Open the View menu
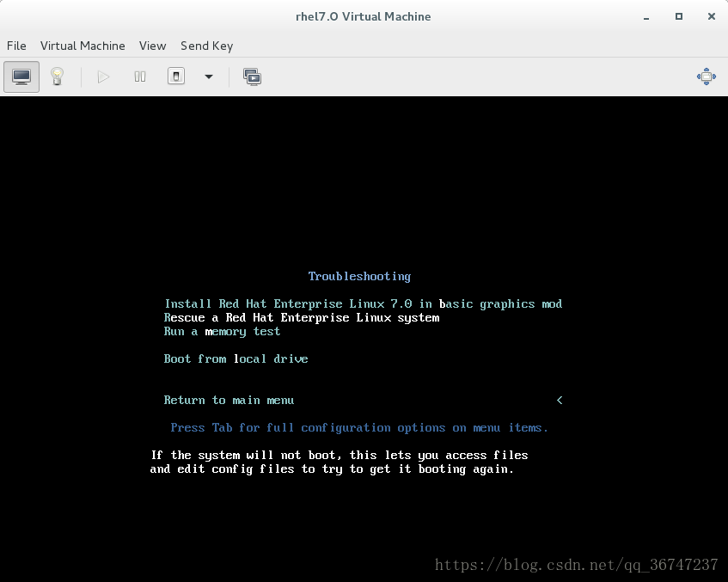Image resolution: width=728 pixels, height=582 pixels. 152,46
